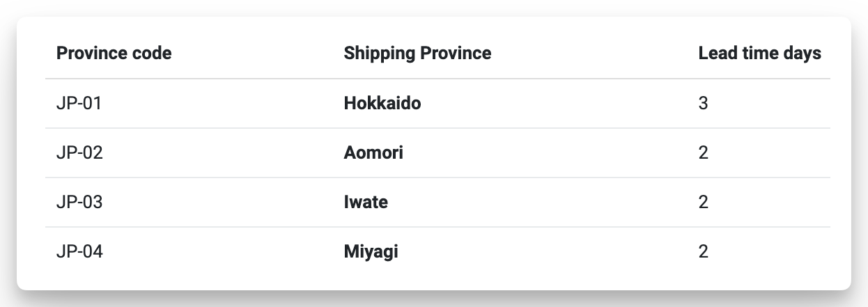
Task: Click the Aomori province name
Action: pyautogui.click(x=373, y=153)
